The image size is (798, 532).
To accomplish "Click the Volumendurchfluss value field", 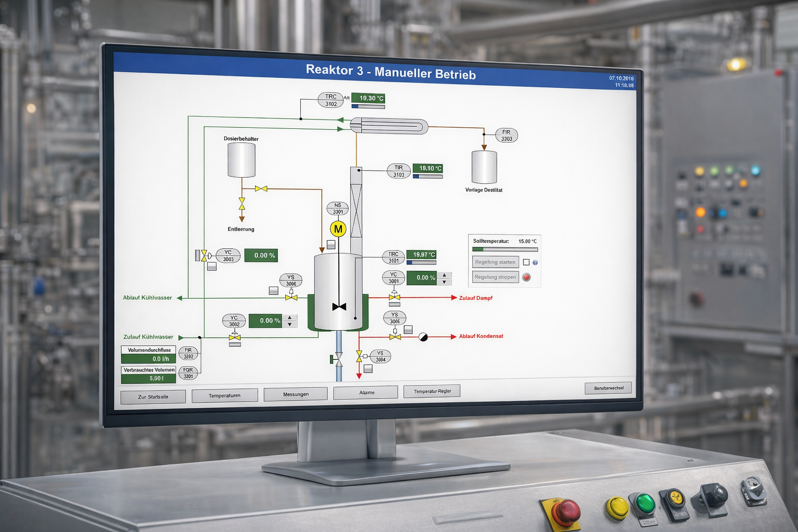I will coord(149,359).
